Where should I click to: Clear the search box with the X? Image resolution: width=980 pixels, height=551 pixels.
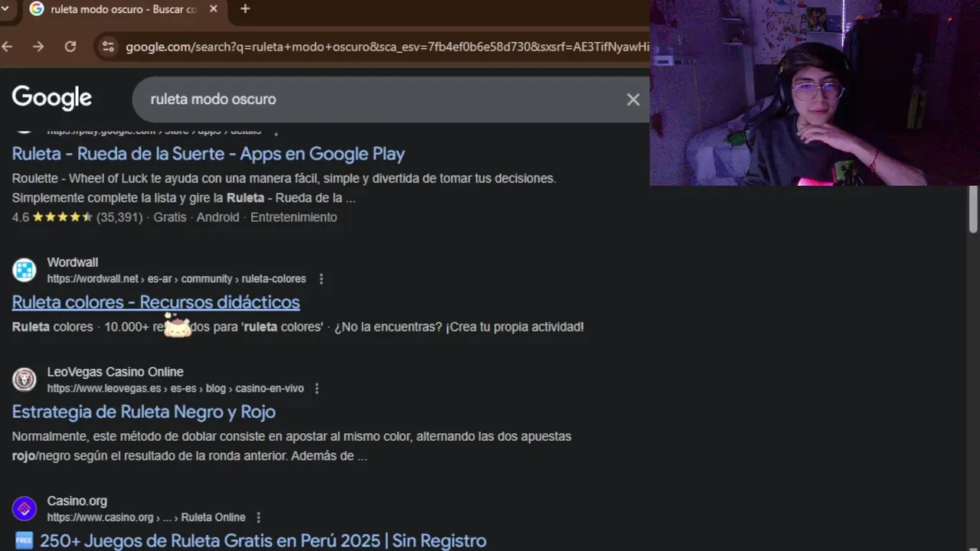click(633, 99)
